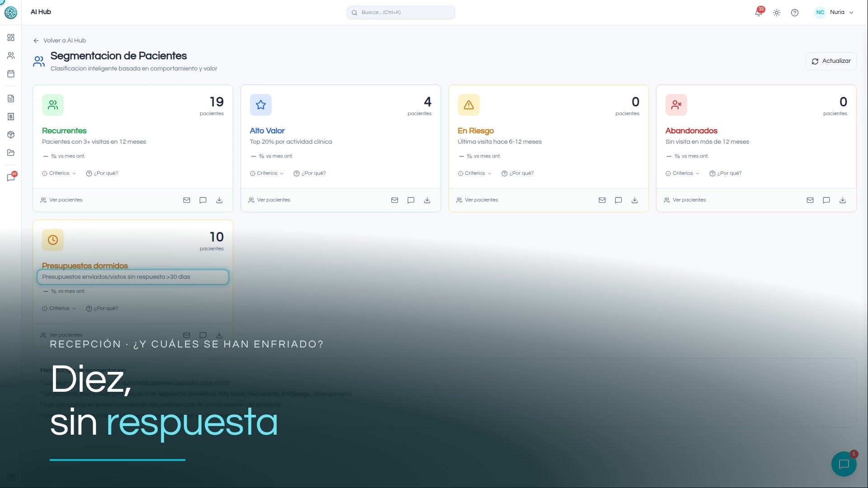This screenshot has height=488, width=868.
Task: Send message to En Riesgo segment
Action: 618,200
